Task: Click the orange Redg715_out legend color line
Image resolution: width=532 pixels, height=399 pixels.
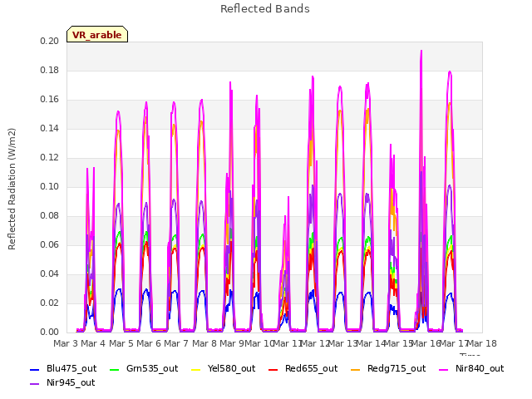Action: (x=355, y=369)
